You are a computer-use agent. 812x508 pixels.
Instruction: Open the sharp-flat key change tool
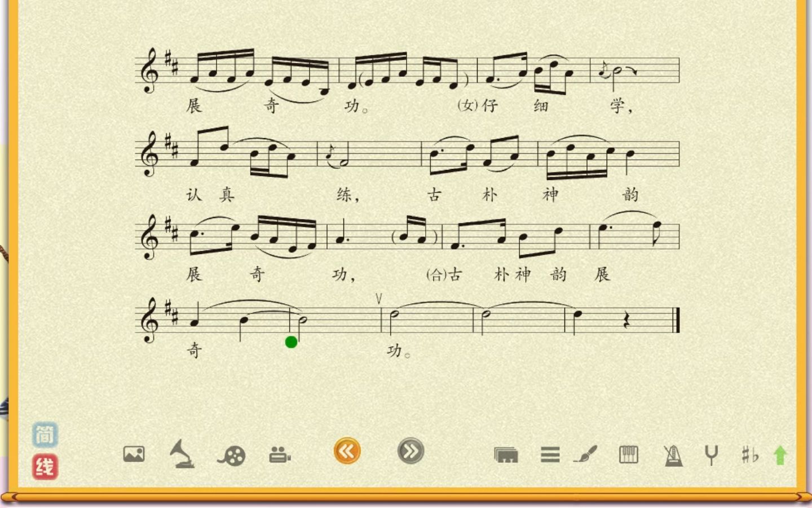coord(749,454)
